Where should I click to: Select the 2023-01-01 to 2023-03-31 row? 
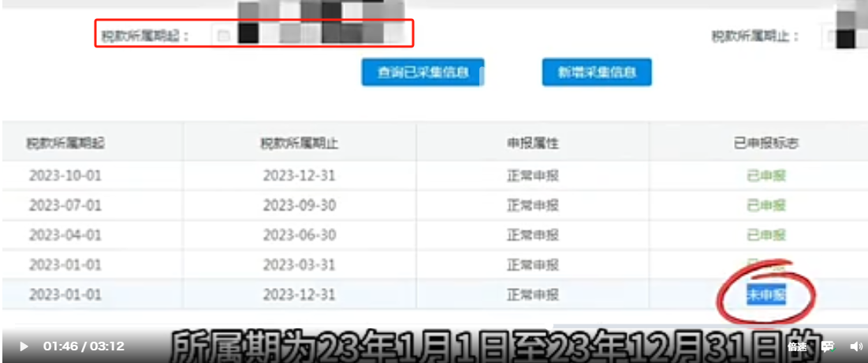(x=300, y=265)
